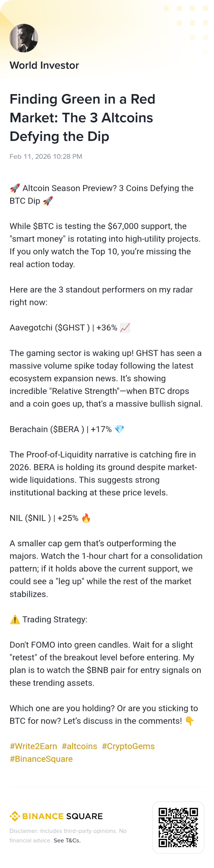Click the pointing-down hand emoji
Viewport: 214px width, 868px height.
pos(190,721)
